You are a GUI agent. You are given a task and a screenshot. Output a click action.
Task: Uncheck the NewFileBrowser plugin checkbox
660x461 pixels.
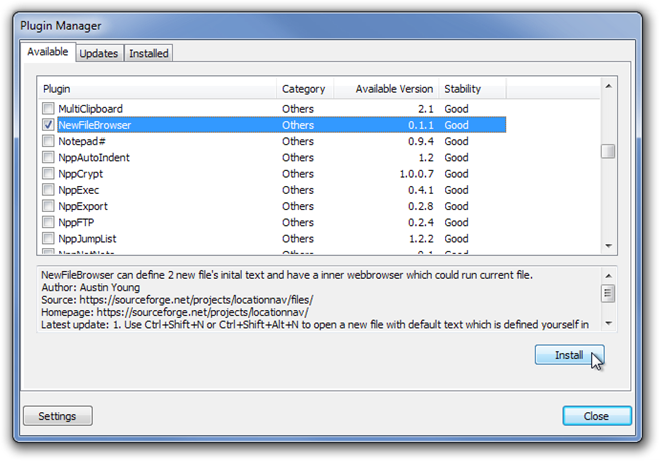coord(48,125)
